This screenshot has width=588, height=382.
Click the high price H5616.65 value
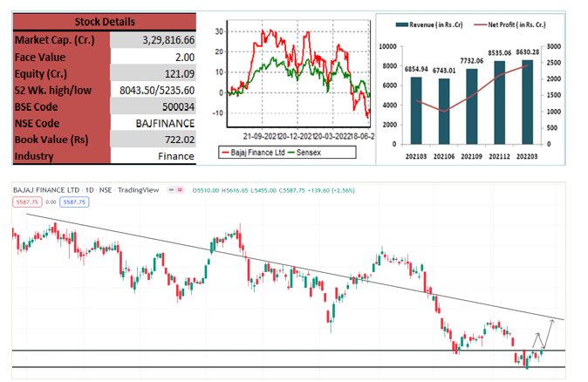[235, 190]
